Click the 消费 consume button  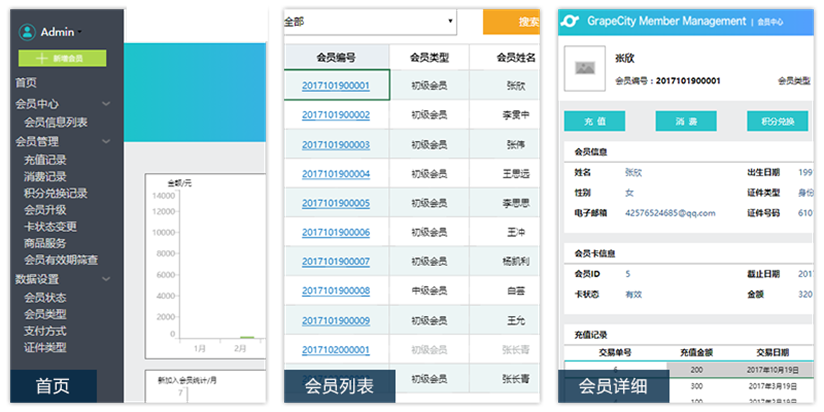point(685,122)
